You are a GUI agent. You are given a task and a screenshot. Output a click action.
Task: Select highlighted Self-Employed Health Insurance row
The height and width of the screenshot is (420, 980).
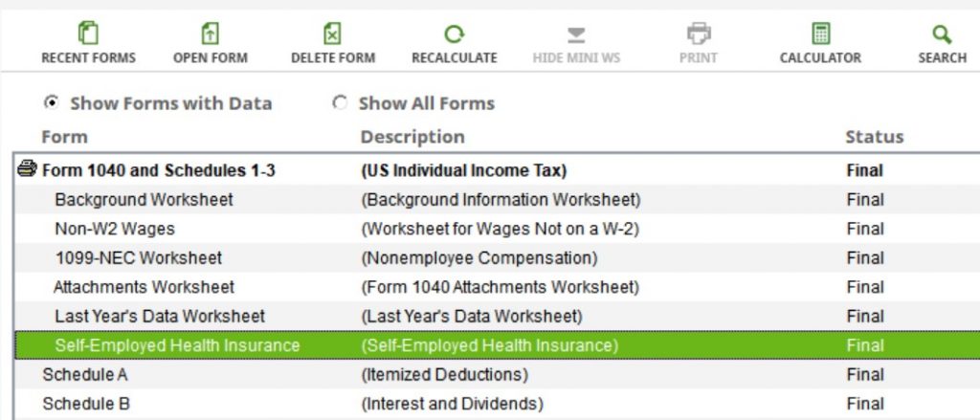pos(497,345)
